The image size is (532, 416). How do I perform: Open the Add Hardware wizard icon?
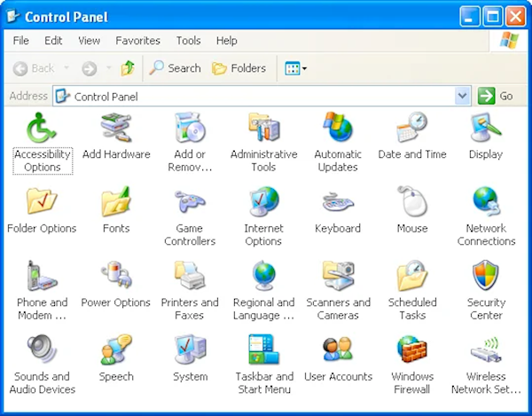pos(116,129)
